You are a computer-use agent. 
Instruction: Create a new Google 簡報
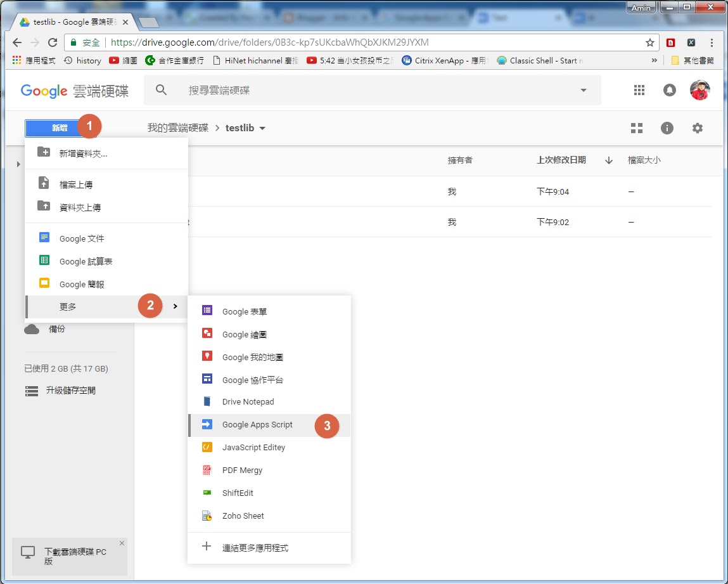106,284
